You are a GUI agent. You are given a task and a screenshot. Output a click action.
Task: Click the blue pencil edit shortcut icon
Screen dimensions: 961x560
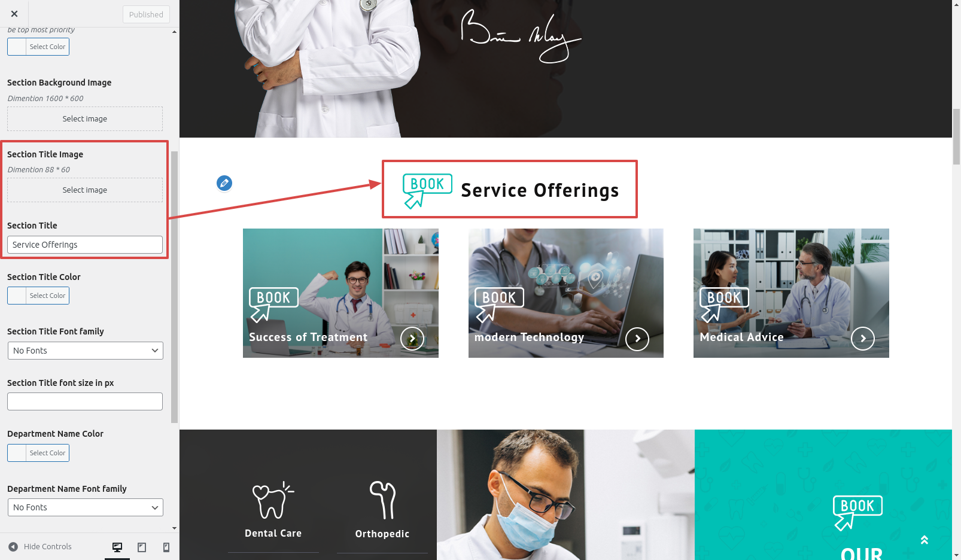pyautogui.click(x=224, y=183)
